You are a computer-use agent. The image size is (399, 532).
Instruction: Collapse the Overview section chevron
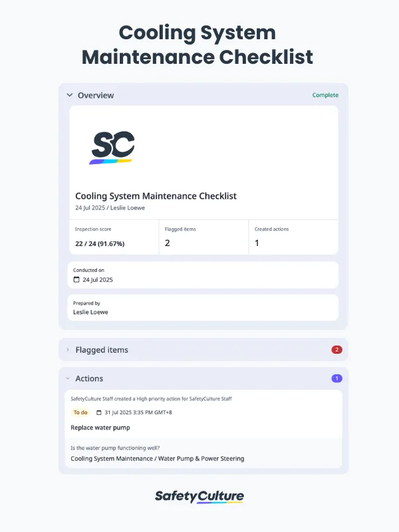pos(69,95)
